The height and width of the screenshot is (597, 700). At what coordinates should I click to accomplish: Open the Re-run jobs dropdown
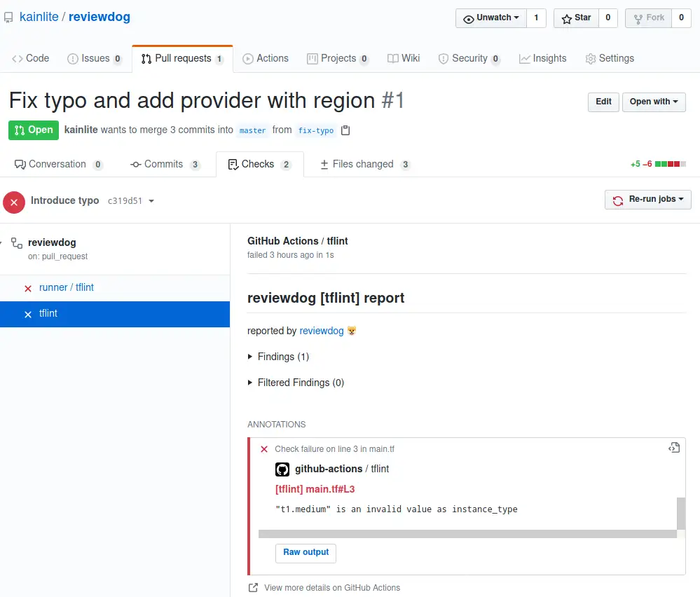point(647,199)
